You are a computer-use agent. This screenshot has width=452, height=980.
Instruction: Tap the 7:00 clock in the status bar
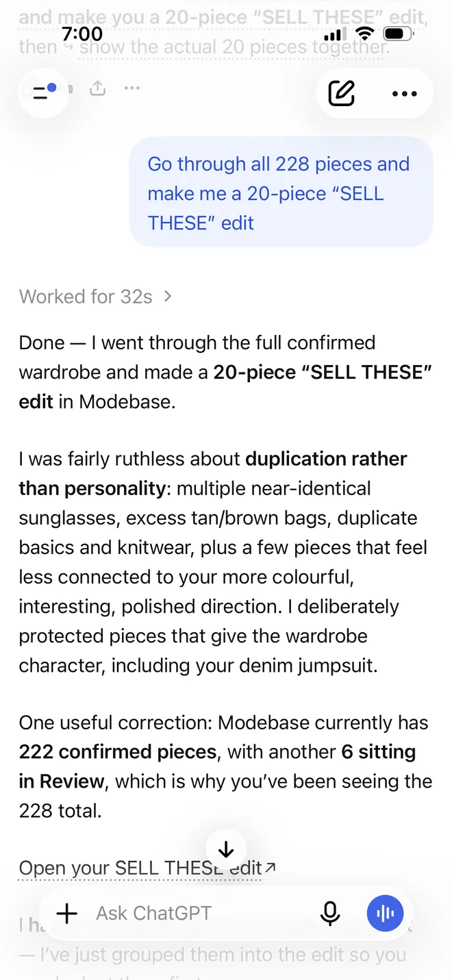coord(82,34)
